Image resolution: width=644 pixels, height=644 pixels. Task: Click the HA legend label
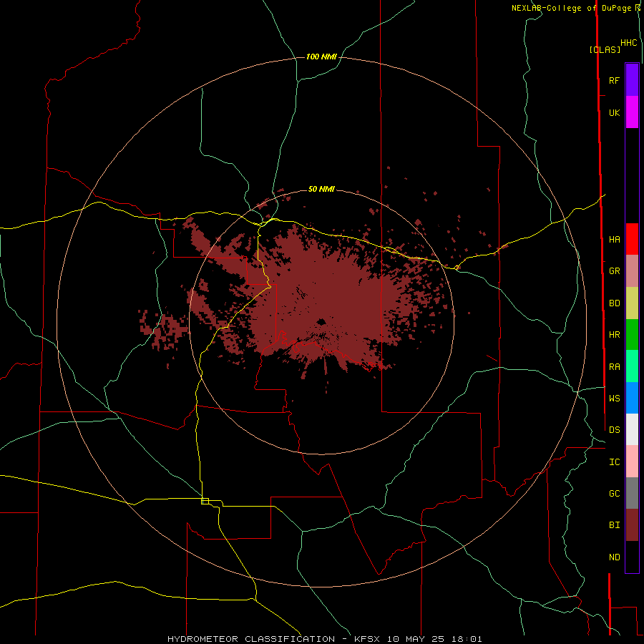614,239
